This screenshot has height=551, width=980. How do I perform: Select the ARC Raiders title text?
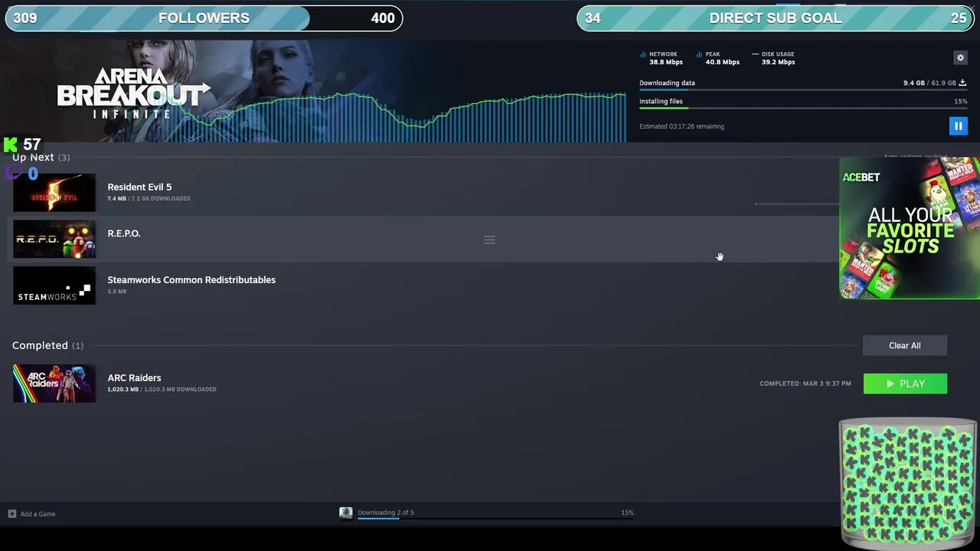pyautogui.click(x=134, y=377)
